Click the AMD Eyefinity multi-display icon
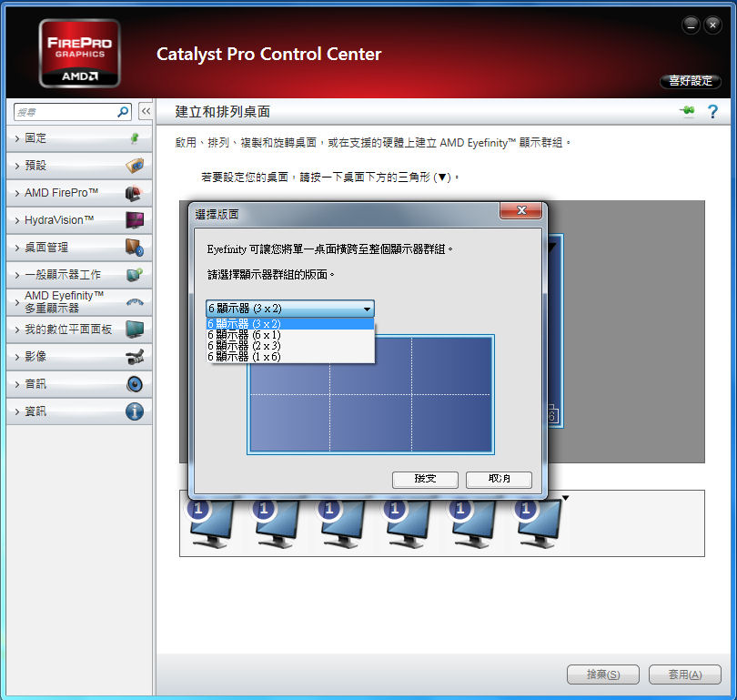Screen dimensions: 737x700 coord(135,302)
